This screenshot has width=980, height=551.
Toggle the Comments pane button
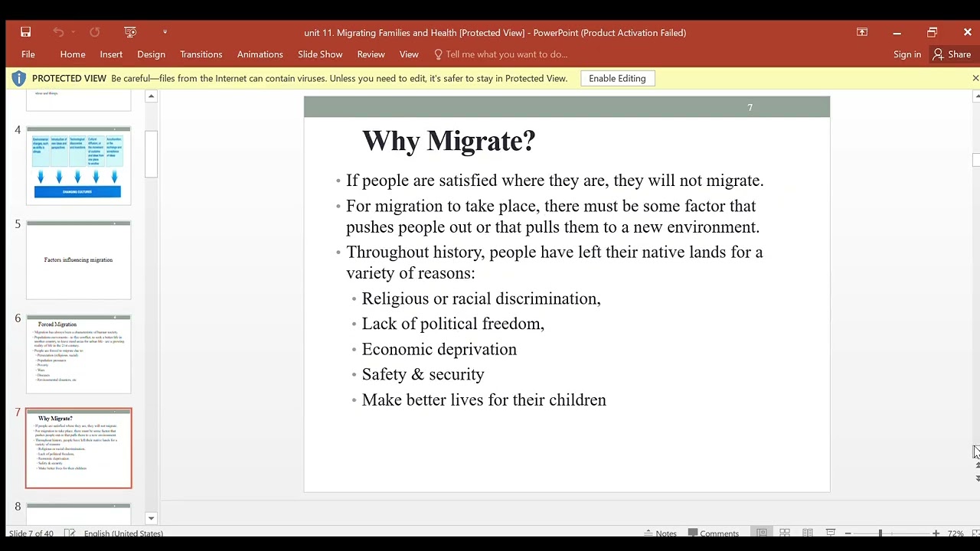pyautogui.click(x=714, y=533)
